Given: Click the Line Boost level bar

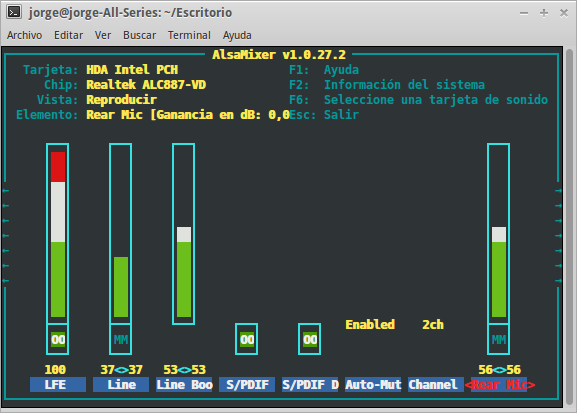Looking at the screenshot, I should click(184, 234).
